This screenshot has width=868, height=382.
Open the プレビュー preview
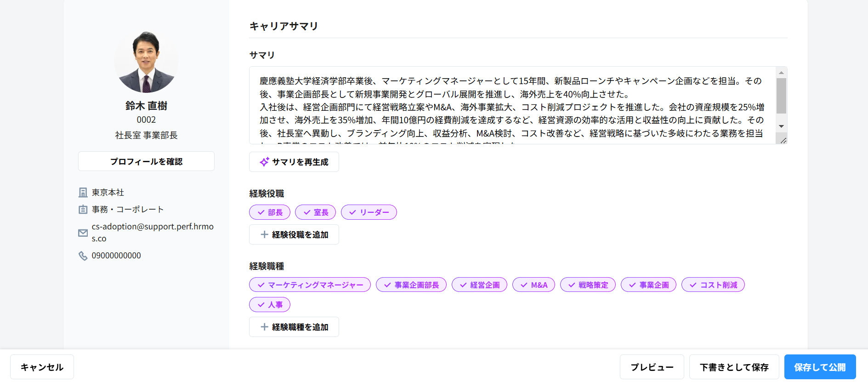[652, 367]
